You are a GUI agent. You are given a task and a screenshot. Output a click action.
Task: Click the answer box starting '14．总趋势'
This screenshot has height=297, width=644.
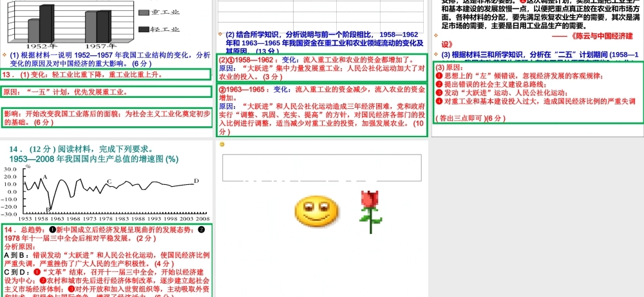click(x=107, y=260)
